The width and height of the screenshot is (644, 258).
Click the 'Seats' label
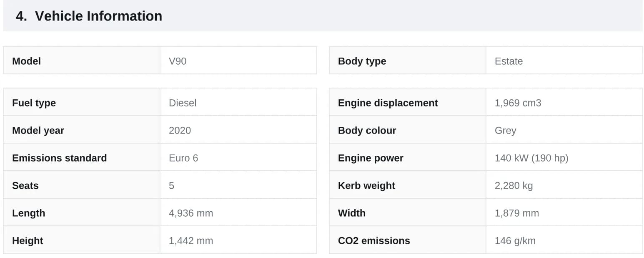25,185
